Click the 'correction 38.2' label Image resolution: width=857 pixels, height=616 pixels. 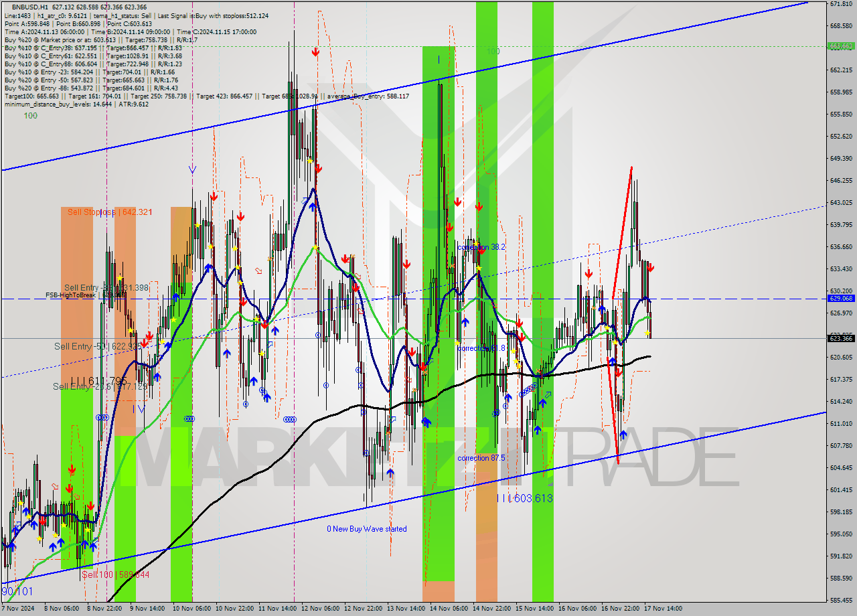481,247
